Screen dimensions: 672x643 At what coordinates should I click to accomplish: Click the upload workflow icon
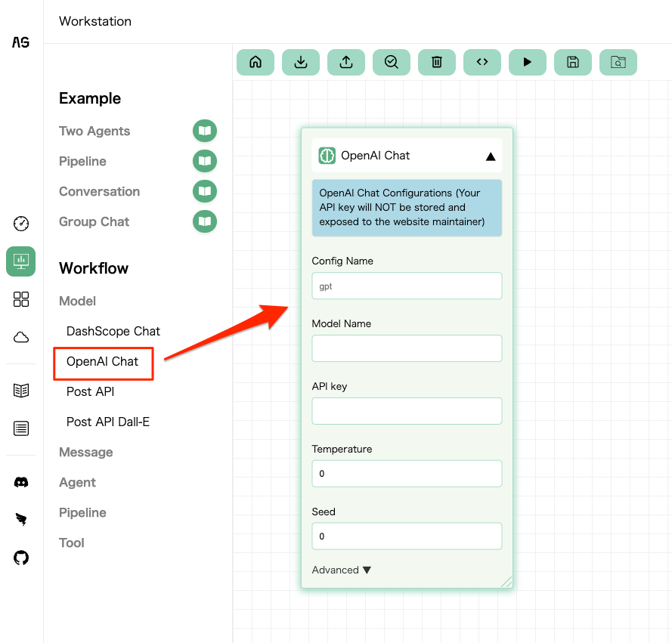tap(346, 62)
